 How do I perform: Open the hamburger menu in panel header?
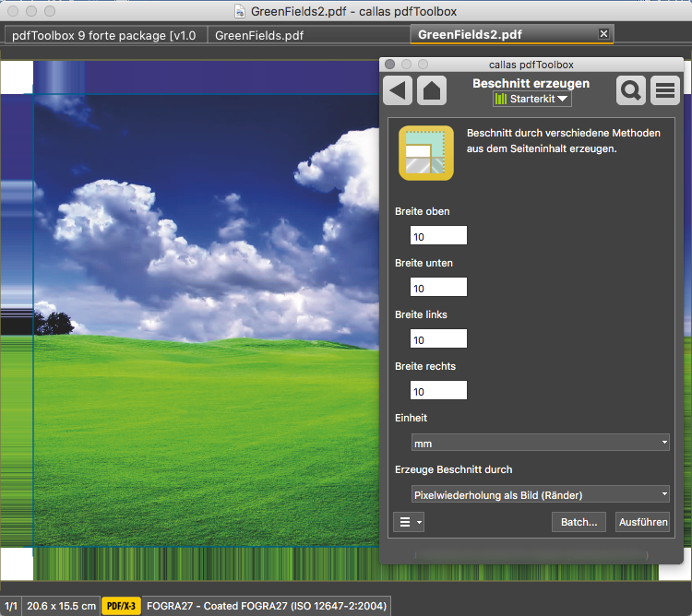[x=665, y=90]
